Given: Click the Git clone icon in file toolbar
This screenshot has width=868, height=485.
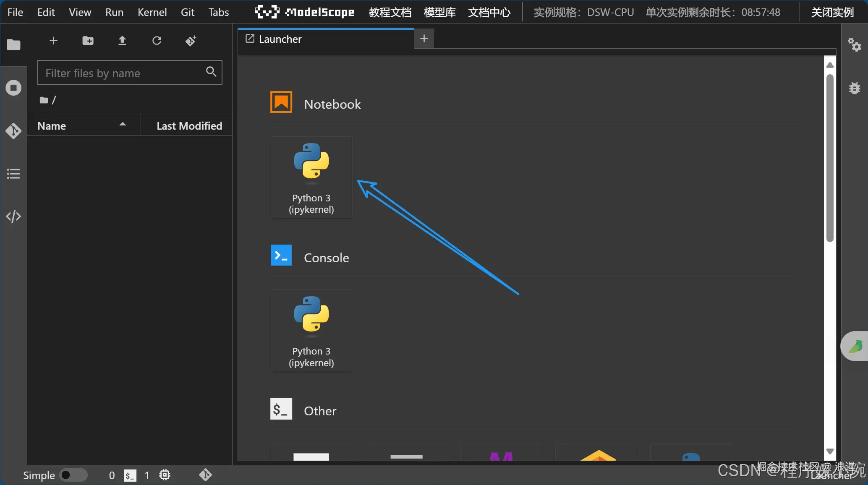Looking at the screenshot, I should tap(191, 41).
